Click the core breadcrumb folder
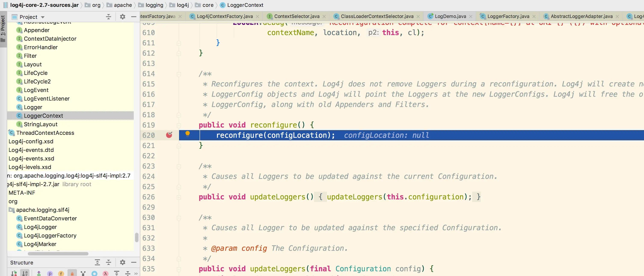 coord(204,5)
